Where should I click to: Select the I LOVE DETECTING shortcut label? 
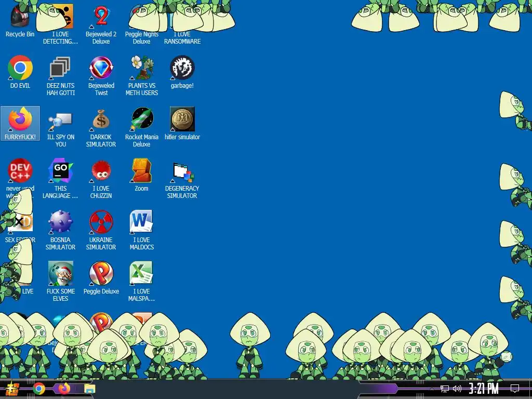(x=60, y=37)
